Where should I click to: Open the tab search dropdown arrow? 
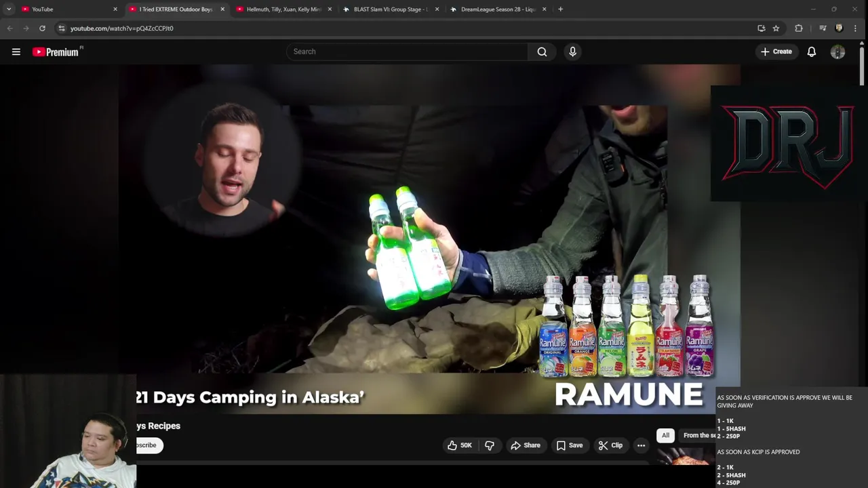click(x=9, y=9)
